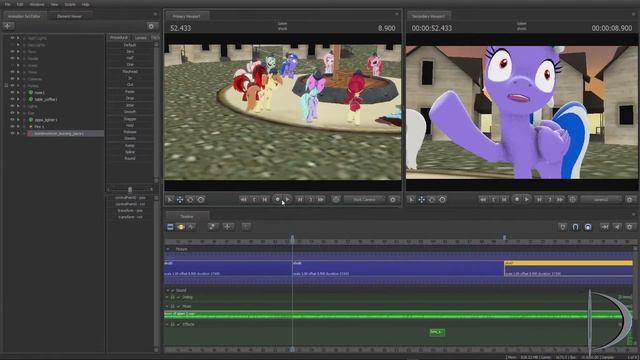
Task: Toggle the Dialog track checkmark
Action: click(x=179, y=298)
